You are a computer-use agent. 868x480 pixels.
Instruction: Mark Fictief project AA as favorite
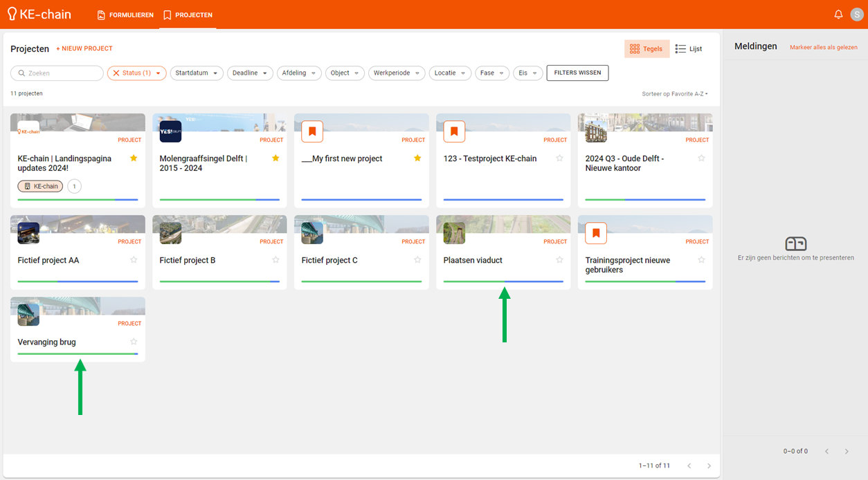(134, 260)
